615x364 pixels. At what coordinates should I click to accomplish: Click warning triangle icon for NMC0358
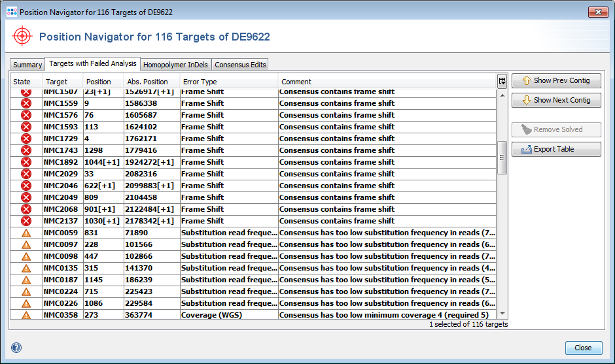pos(26,315)
